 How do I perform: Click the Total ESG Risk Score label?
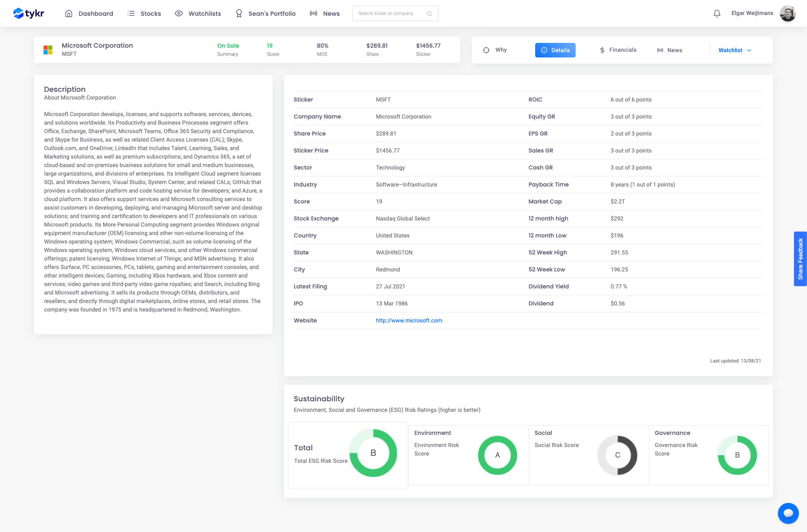coord(321,461)
